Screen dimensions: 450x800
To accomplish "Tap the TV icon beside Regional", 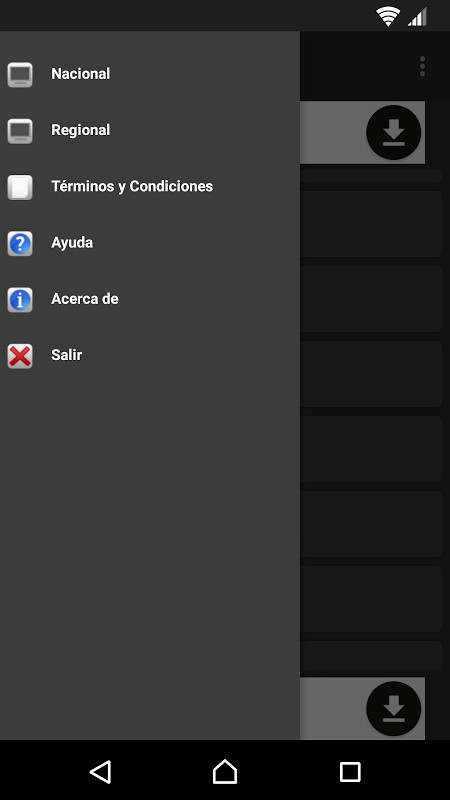I will 20,131.
